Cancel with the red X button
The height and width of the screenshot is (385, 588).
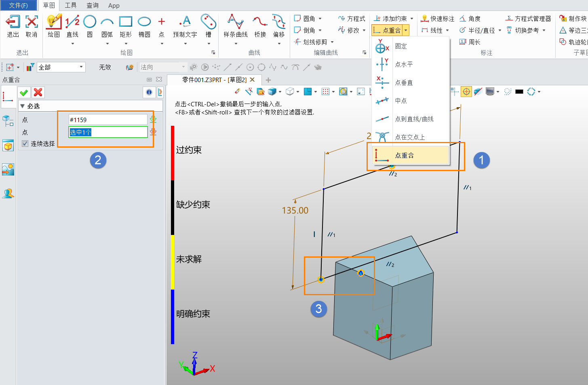38,93
